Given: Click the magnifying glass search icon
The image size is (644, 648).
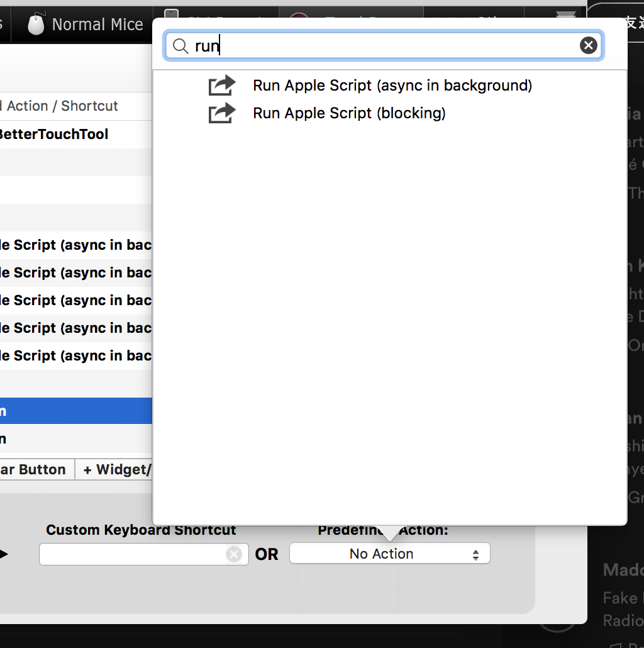Looking at the screenshot, I should [180, 46].
